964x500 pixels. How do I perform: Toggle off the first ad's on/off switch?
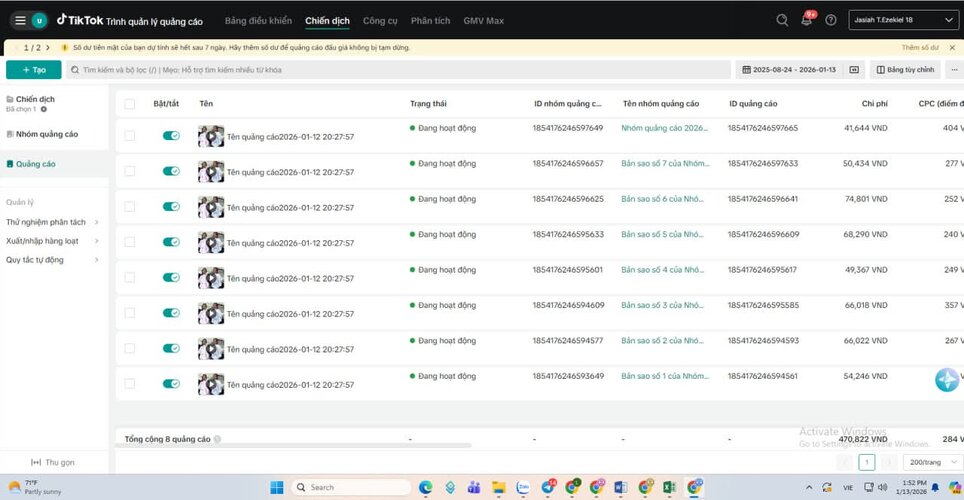pos(171,135)
